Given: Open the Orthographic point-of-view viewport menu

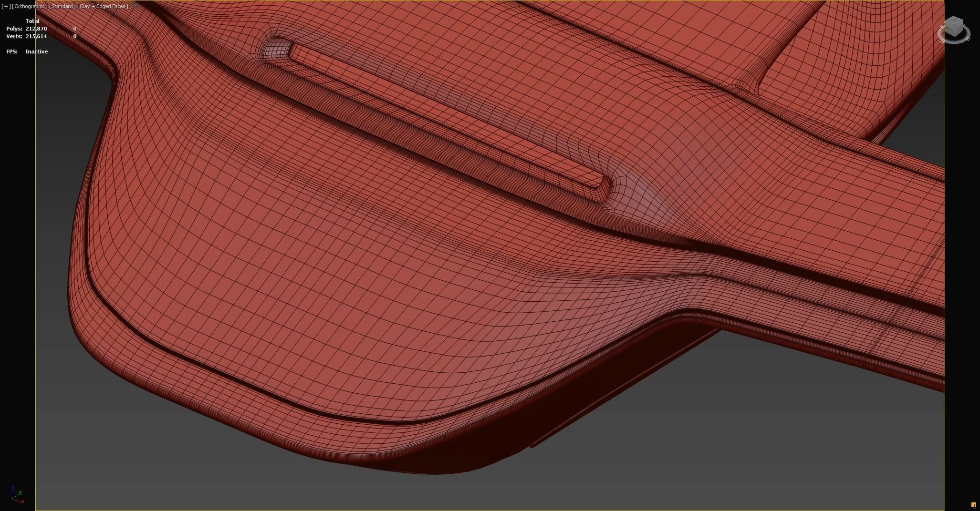Looking at the screenshot, I should 30,6.
